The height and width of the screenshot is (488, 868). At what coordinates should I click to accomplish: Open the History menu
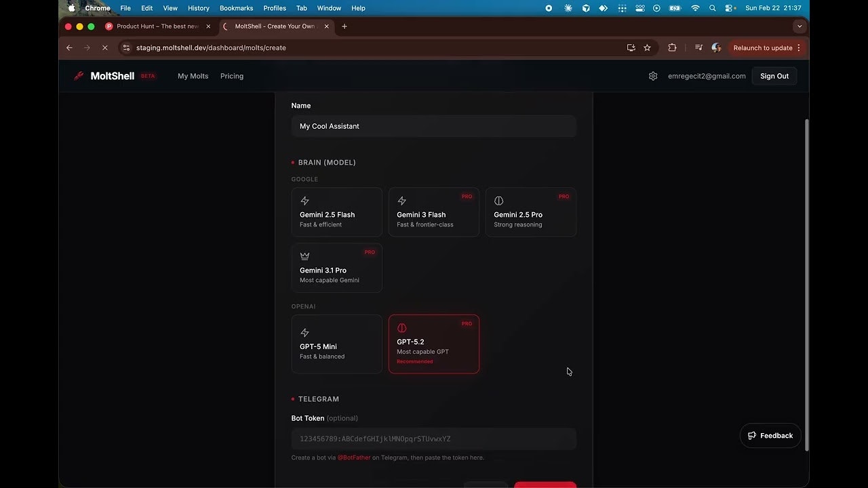click(199, 8)
